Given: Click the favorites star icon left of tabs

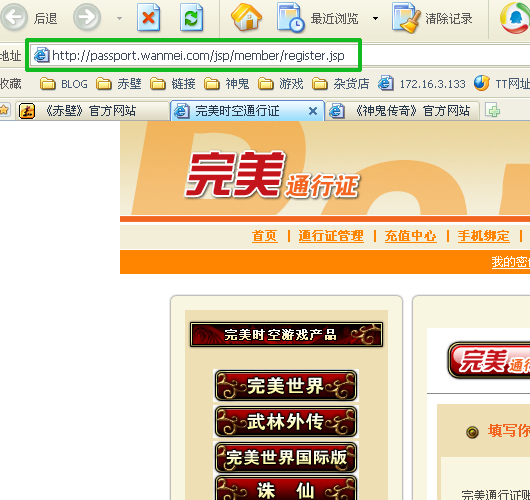Looking at the screenshot, I should [4, 110].
